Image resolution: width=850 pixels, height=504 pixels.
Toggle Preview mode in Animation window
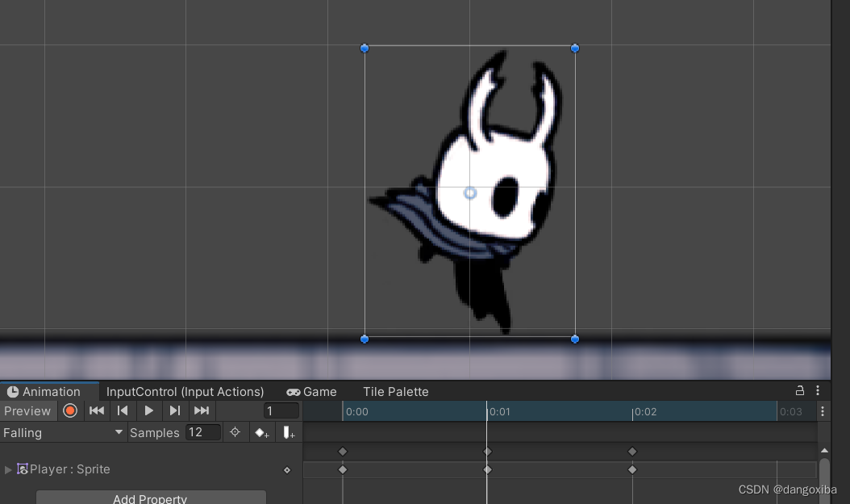[x=27, y=410]
